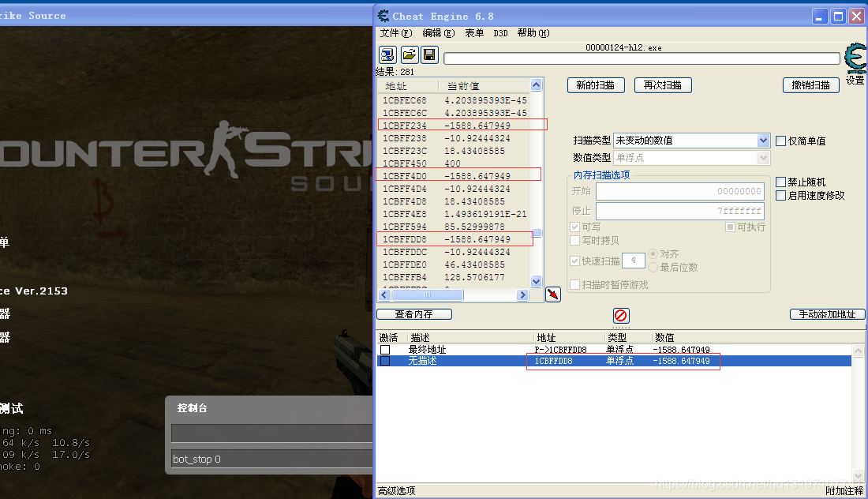Viewport: 868px width, 499px height.
Task: Click process name 00000124-hl2.exe
Action: click(623, 47)
